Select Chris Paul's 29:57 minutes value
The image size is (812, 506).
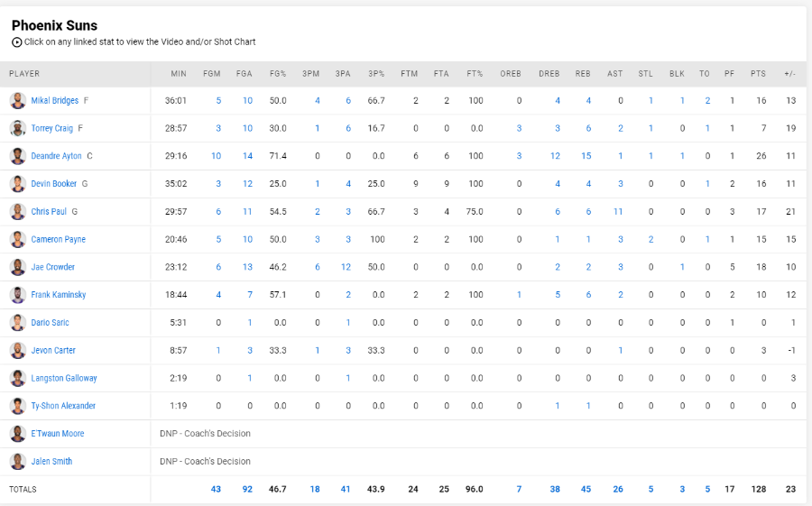(x=176, y=211)
